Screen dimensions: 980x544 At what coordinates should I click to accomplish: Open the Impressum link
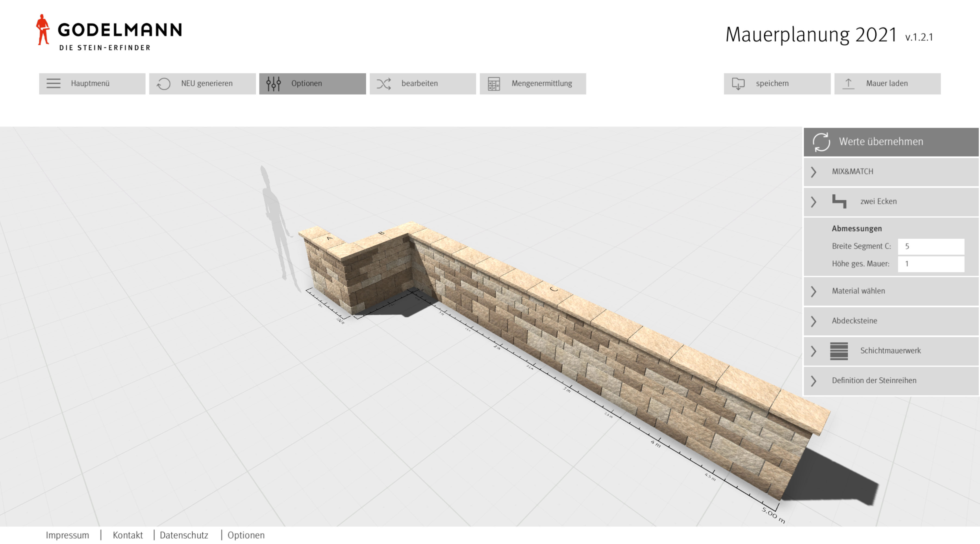pos(67,535)
